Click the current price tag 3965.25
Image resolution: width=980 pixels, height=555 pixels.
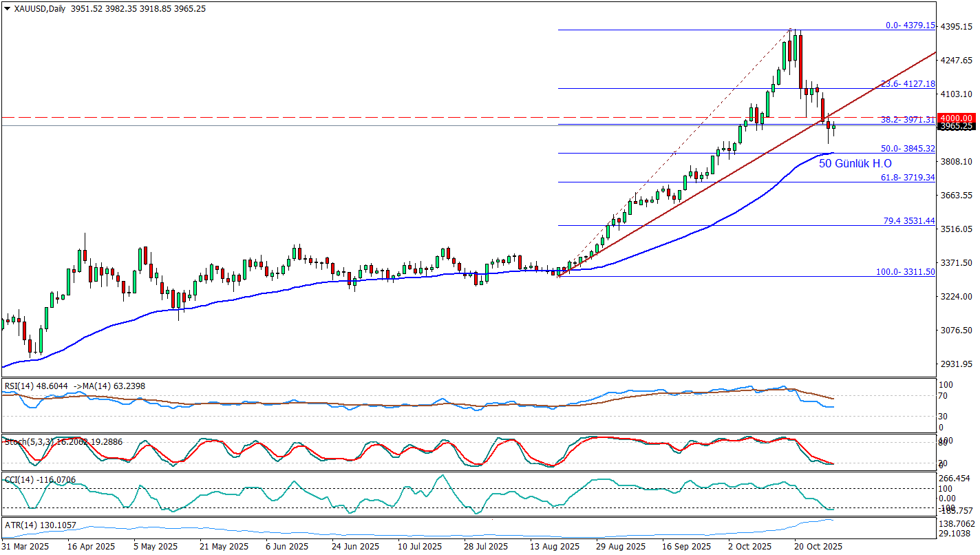(x=957, y=127)
